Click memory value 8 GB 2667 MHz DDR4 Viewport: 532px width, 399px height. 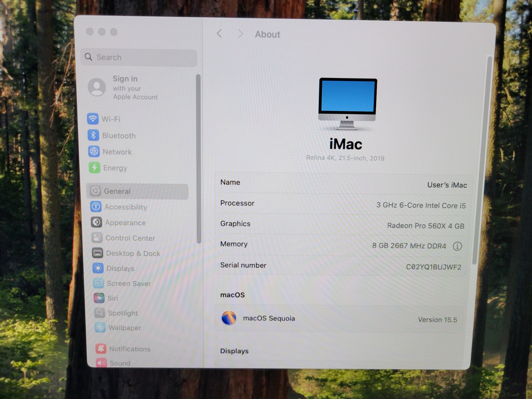[409, 246]
